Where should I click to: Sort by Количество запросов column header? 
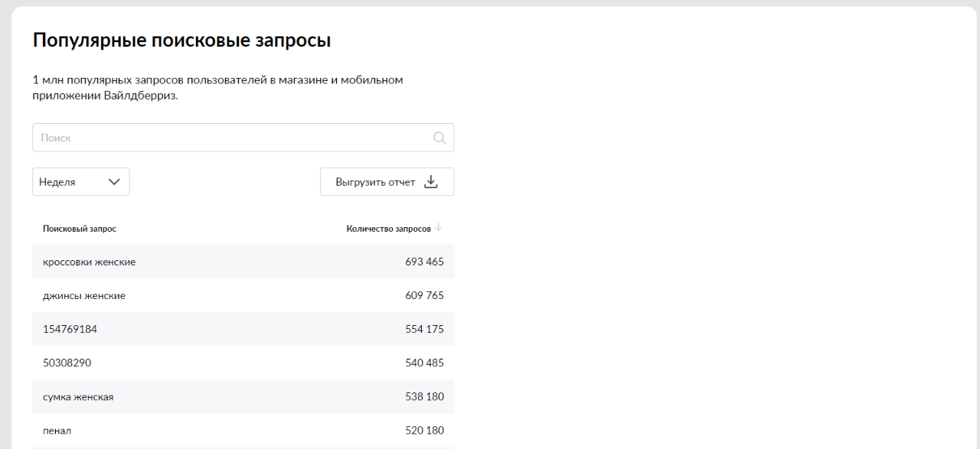(x=389, y=229)
